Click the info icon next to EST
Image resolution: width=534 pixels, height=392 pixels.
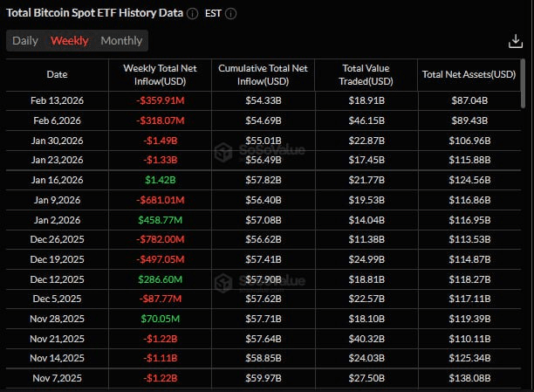[x=231, y=14]
